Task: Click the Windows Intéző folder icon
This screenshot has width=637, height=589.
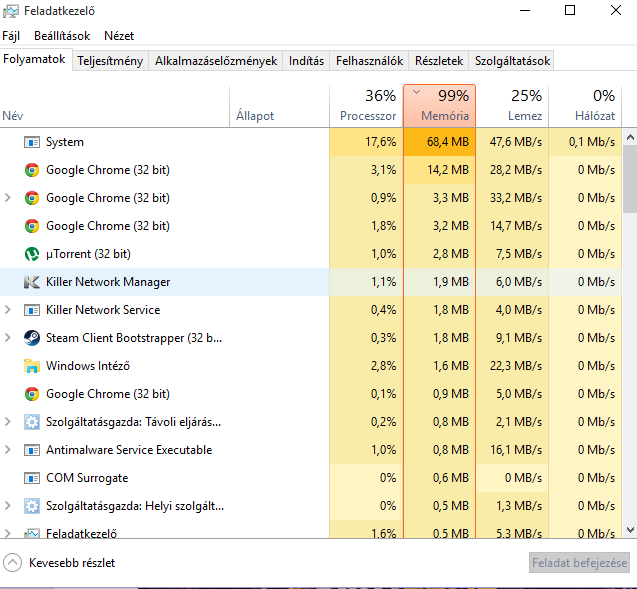Action: 32,366
